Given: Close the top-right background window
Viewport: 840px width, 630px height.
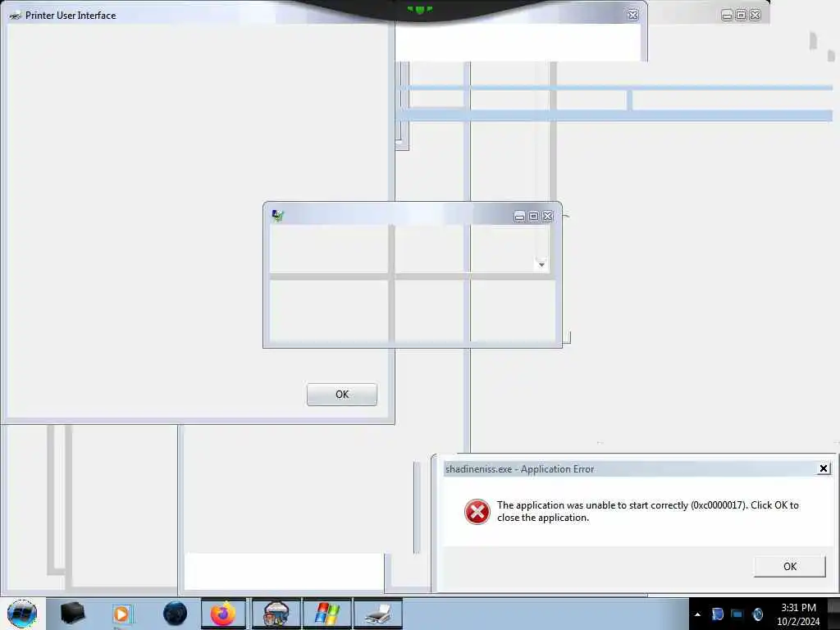Looking at the screenshot, I should click(x=756, y=15).
